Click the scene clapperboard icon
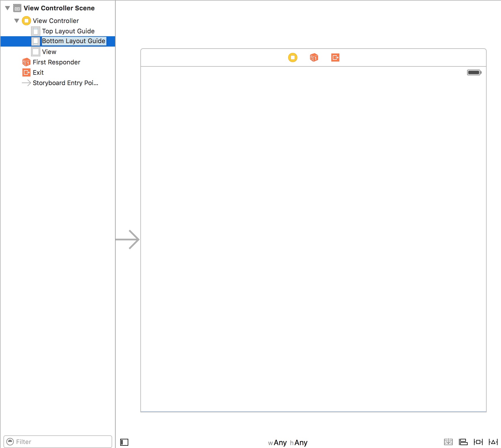Viewport: 501px width, 448px height. [x=17, y=8]
